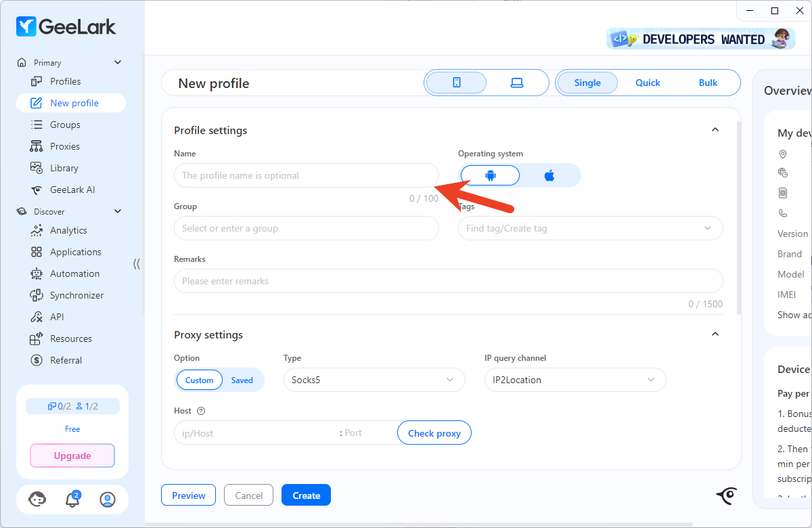The image size is (812, 528).
Task: Select the Android operating system icon
Action: 490,175
